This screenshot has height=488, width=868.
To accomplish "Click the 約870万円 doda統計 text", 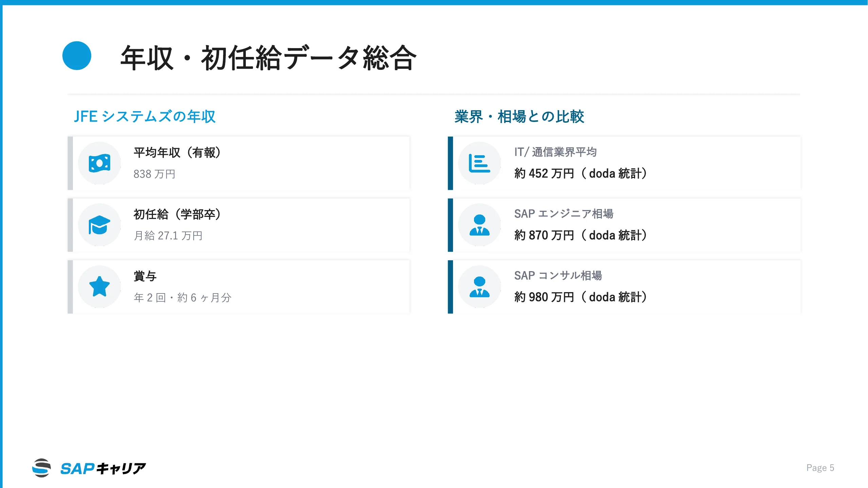I will (x=581, y=235).
